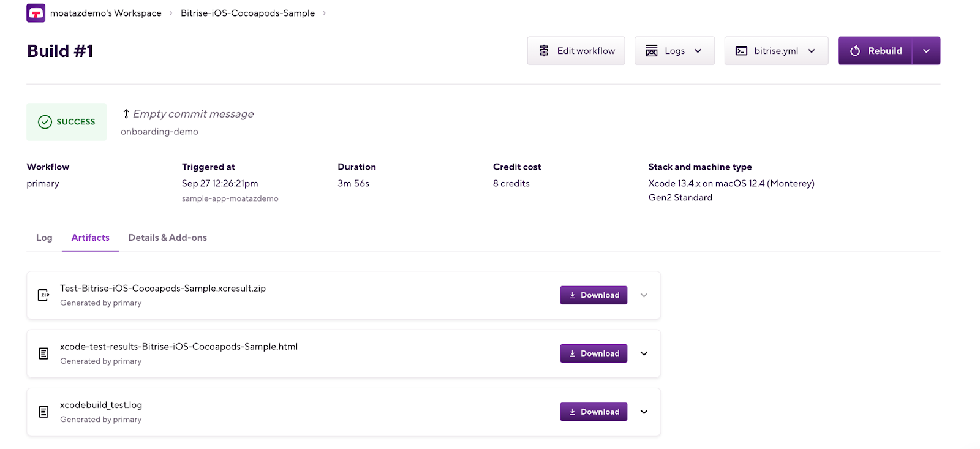Expand the xcresult.zip artifact row chevron
Image resolution: width=980 pixels, height=449 pixels.
(x=644, y=295)
